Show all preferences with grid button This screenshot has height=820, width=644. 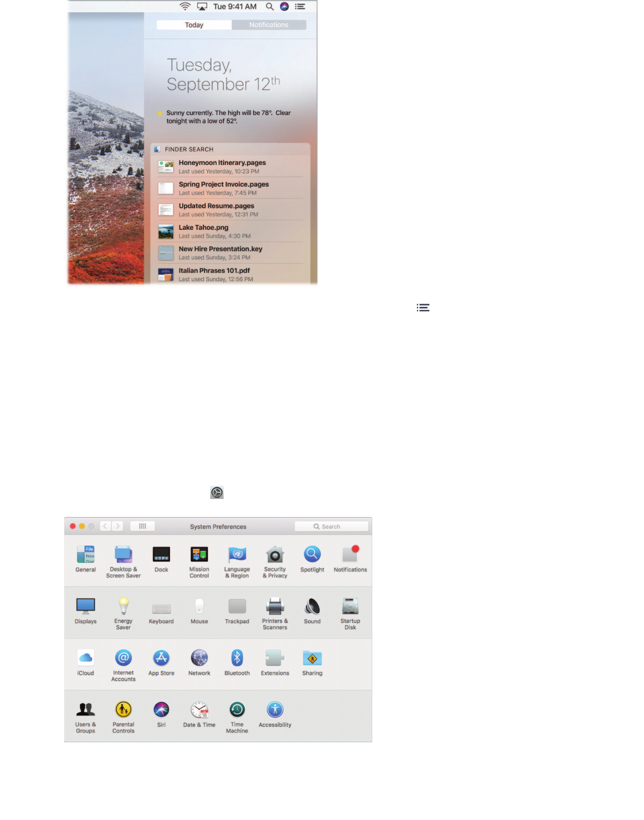(143, 526)
